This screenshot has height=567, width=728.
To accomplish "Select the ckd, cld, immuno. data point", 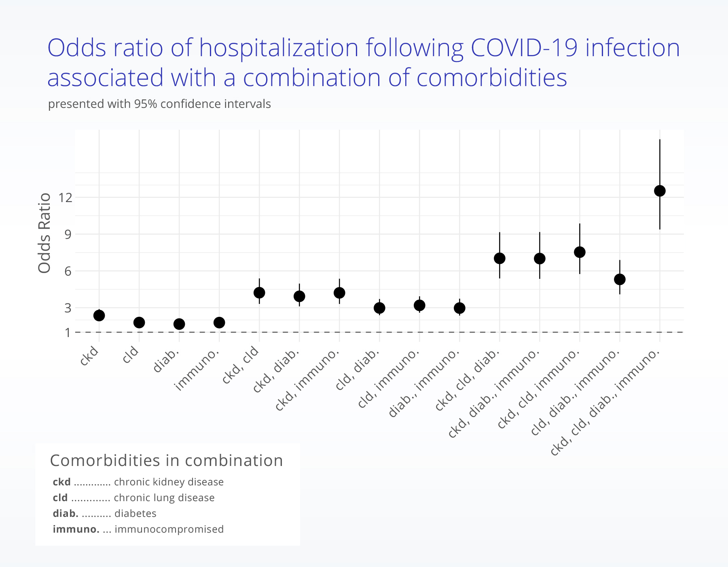I will click(580, 252).
